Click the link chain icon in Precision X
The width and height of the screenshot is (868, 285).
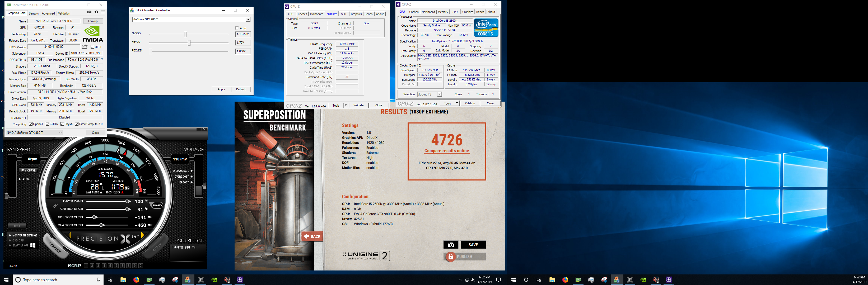click(x=55, y=206)
